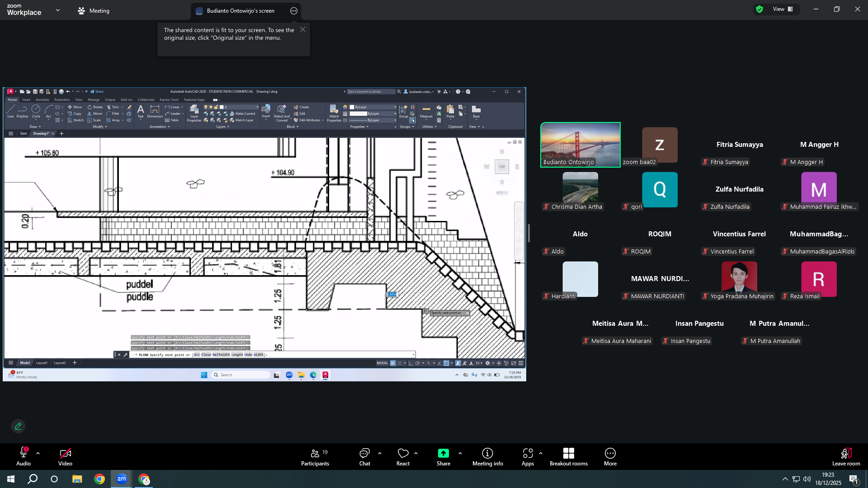Click the Move tool in Modify panel

pyautogui.click(x=75, y=107)
